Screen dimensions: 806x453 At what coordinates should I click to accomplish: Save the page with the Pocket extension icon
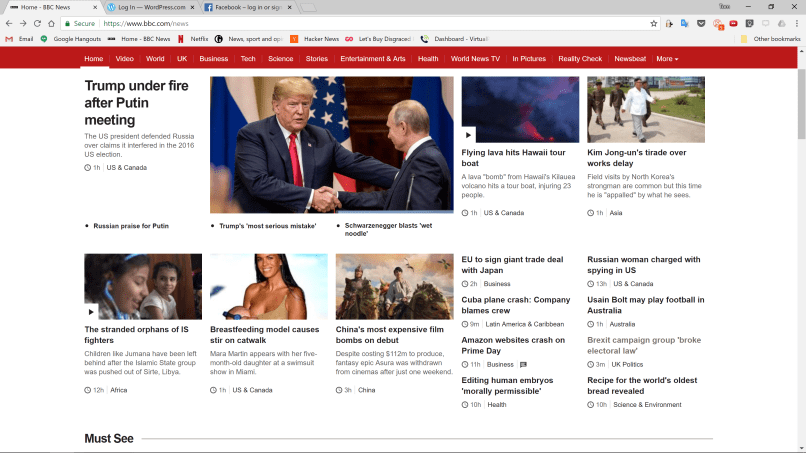tap(701, 24)
